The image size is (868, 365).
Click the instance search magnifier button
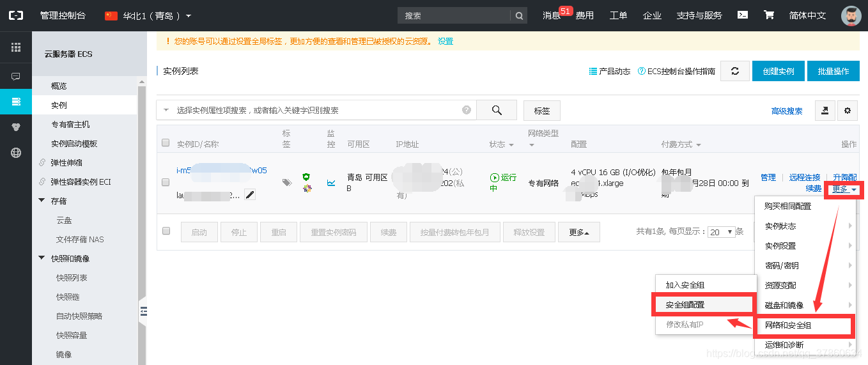click(497, 110)
